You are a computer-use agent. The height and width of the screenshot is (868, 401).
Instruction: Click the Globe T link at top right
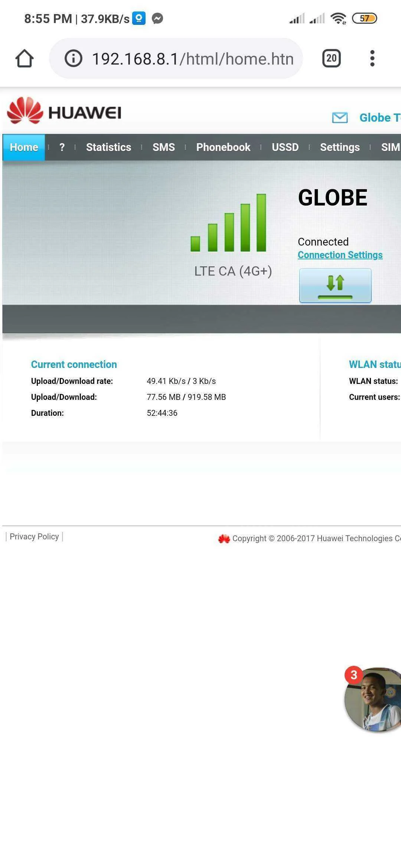(x=380, y=118)
